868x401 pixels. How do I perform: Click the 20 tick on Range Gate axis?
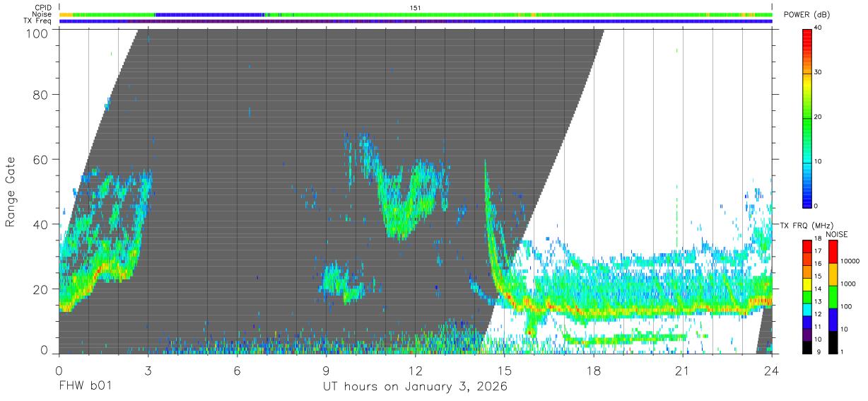pyautogui.click(x=41, y=289)
